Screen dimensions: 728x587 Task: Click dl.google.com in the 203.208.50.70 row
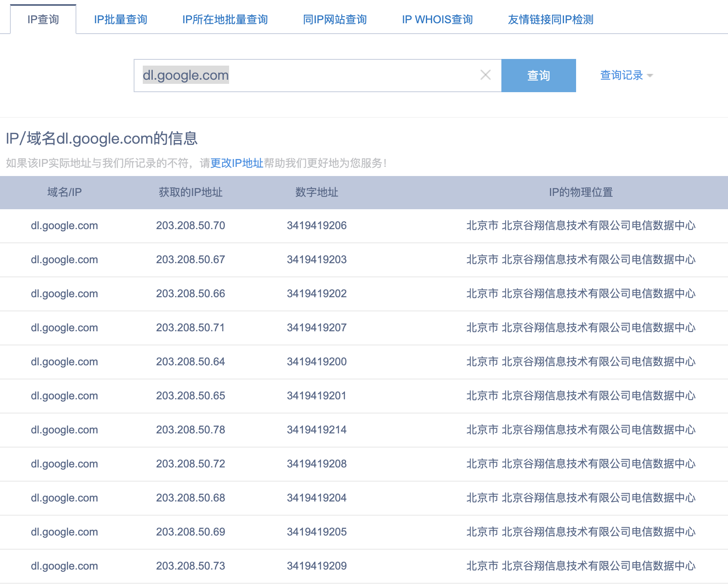pyautogui.click(x=64, y=225)
